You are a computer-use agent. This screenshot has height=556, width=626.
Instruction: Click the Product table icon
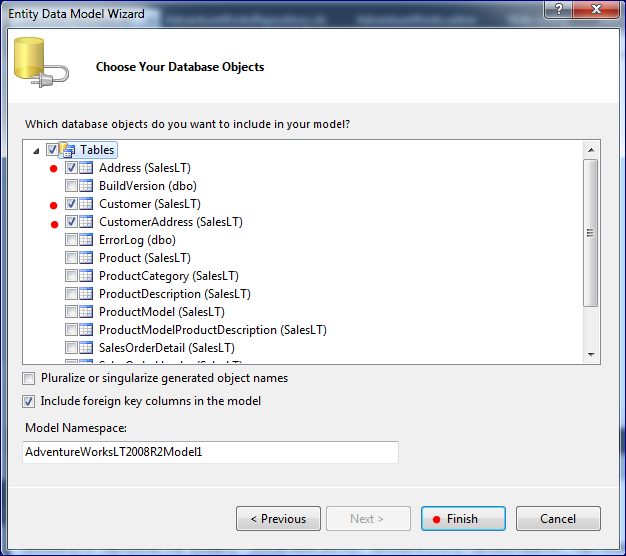(x=86, y=257)
